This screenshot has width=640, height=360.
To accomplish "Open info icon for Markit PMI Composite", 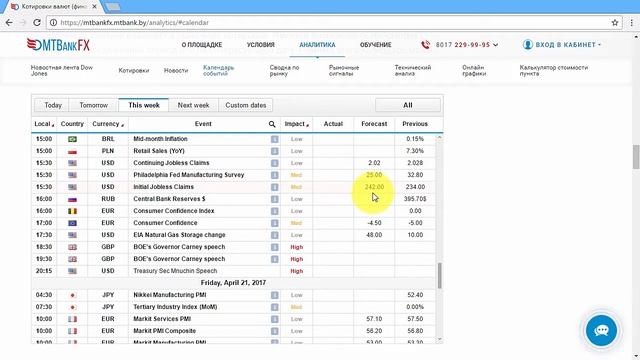I will (x=274, y=331).
